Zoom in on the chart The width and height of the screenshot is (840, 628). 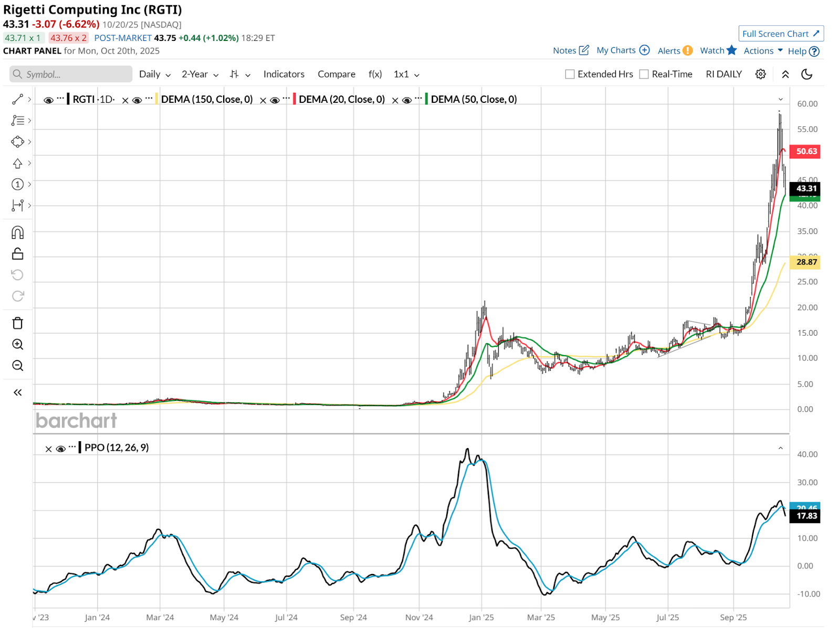coord(17,344)
